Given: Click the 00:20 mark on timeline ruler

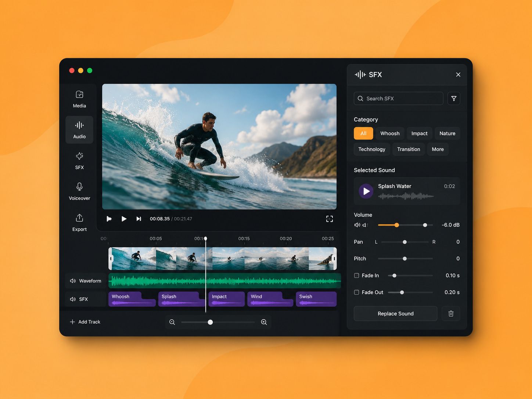Looking at the screenshot, I should point(286,238).
